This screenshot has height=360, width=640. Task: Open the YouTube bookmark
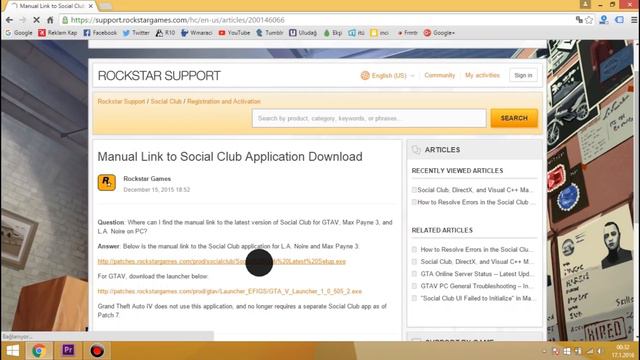[x=234, y=33]
